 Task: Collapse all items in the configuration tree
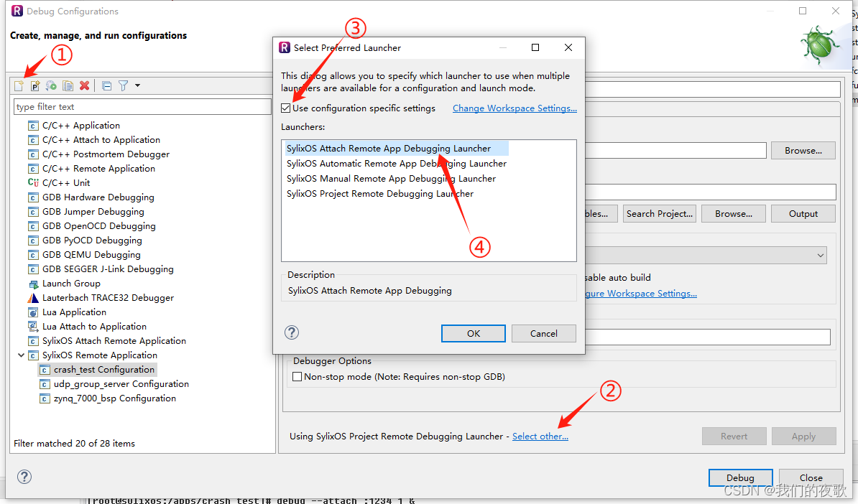[x=106, y=85]
